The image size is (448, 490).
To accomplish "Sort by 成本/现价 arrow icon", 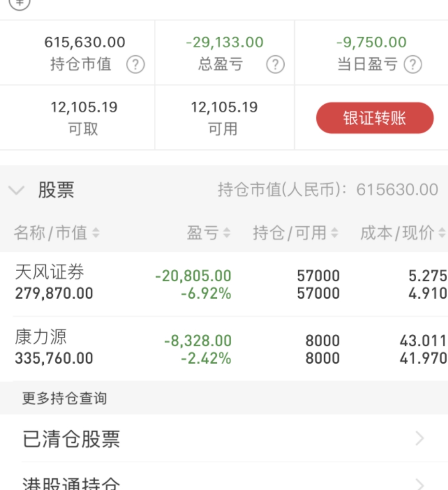I will point(442,232).
